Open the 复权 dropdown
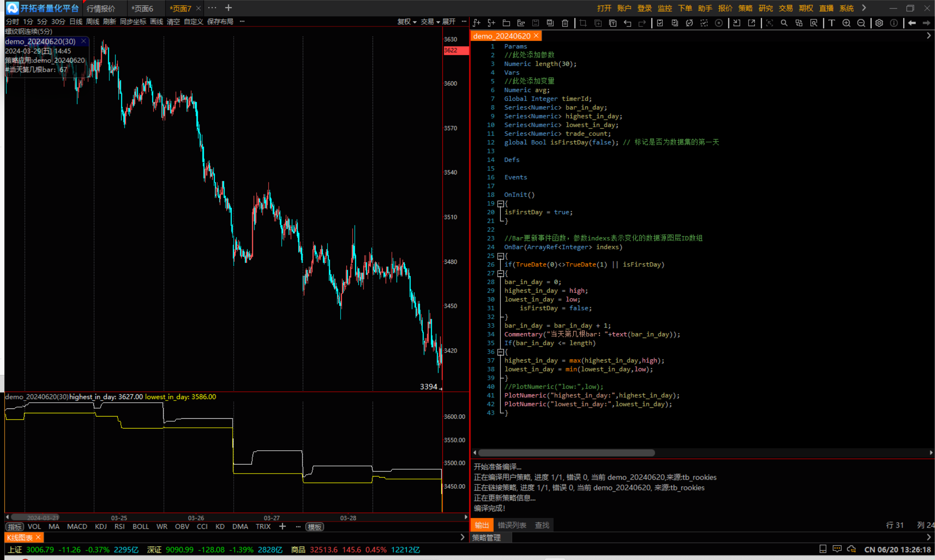 coord(407,22)
